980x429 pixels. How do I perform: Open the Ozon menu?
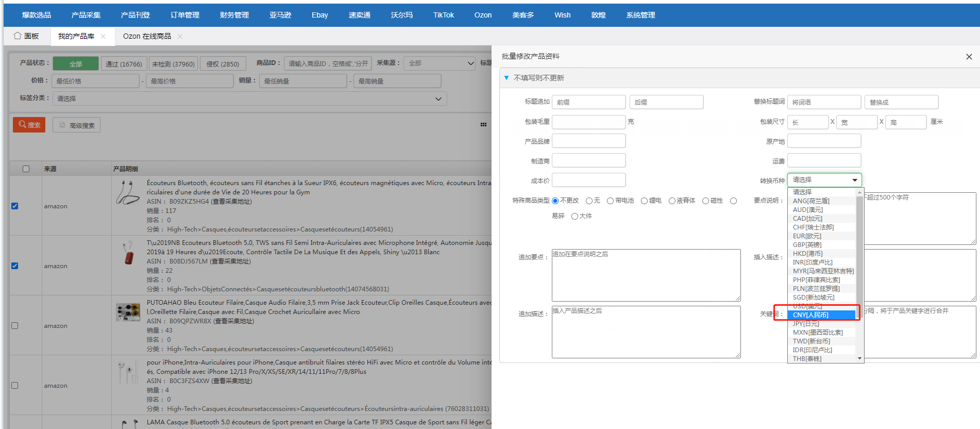[x=483, y=15]
